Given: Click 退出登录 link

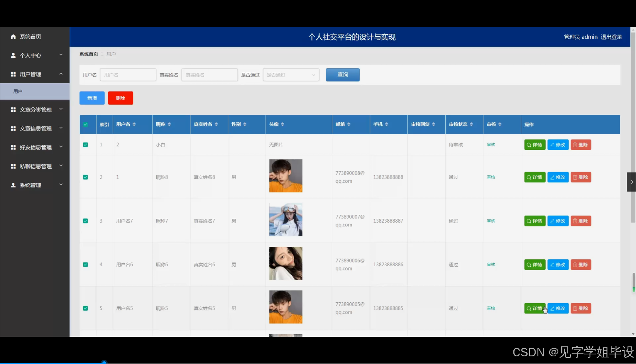Looking at the screenshot, I should coord(611,37).
